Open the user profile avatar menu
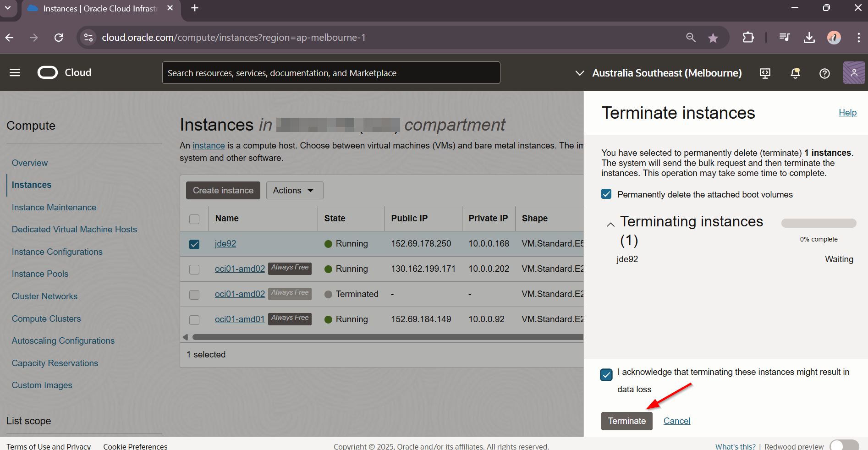The height and width of the screenshot is (450, 868). pyautogui.click(x=854, y=73)
